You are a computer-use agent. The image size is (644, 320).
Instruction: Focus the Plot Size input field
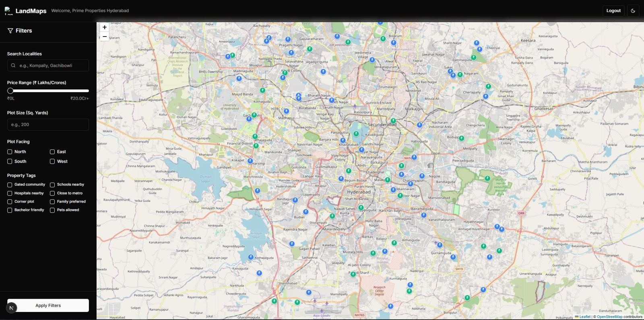coord(48,125)
